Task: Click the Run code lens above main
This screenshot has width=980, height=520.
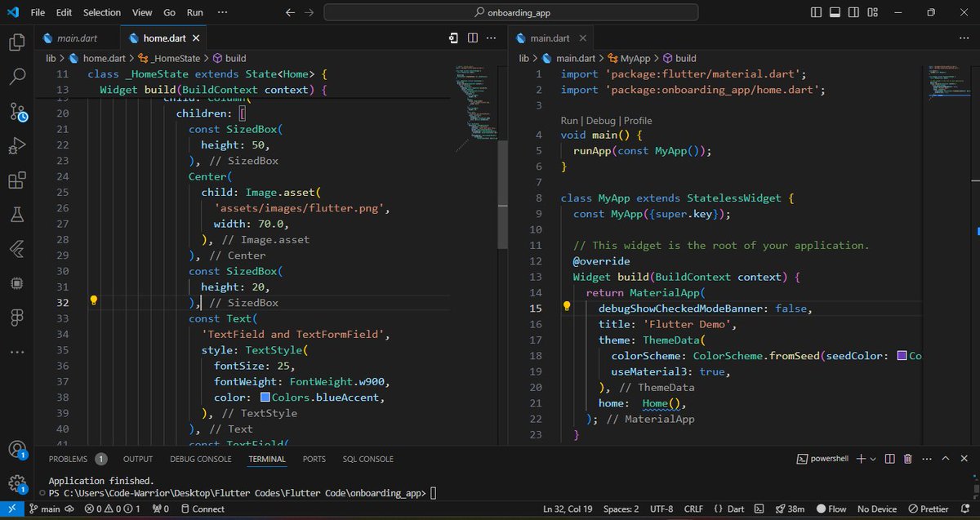Action: coord(570,120)
